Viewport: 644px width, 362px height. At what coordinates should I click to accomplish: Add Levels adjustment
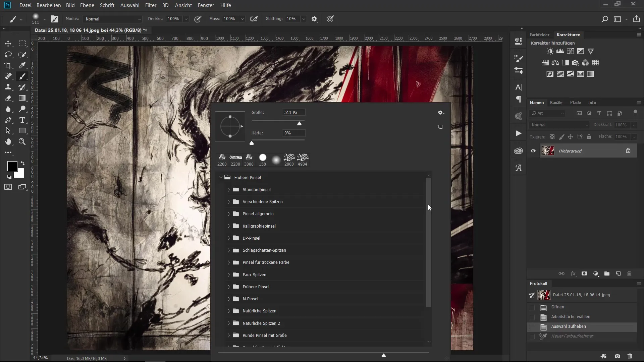click(560, 51)
